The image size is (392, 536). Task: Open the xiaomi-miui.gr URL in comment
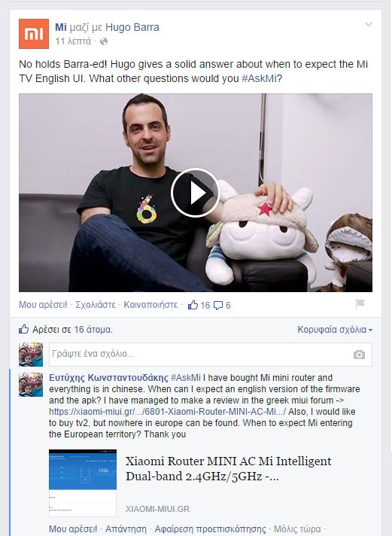point(167,412)
